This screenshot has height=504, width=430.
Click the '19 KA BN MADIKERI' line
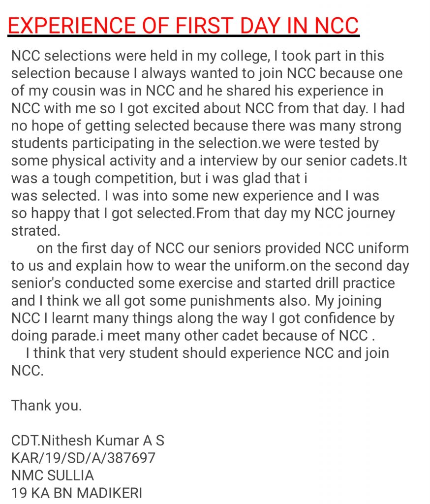click(76, 493)
